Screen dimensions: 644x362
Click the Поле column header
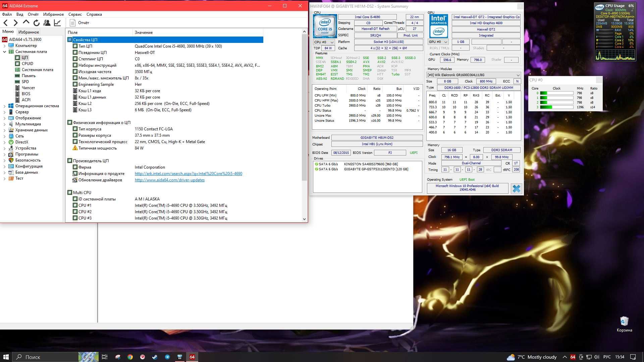pos(99,33)
